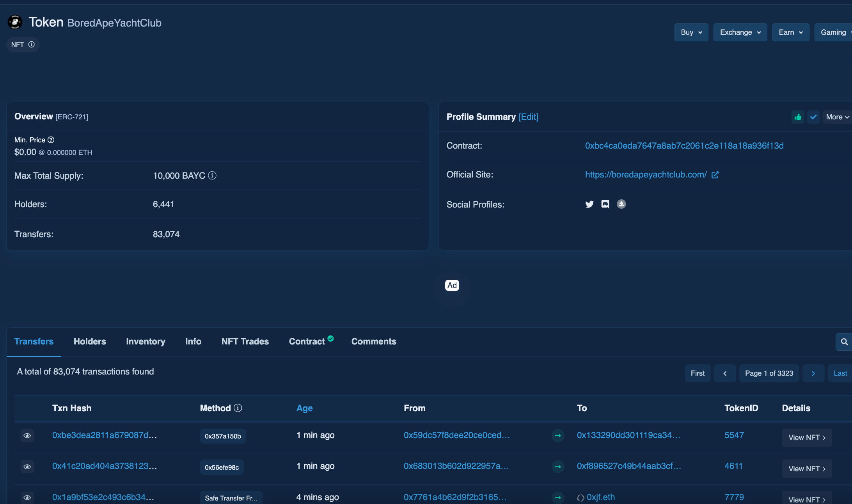Click the Safe Transfer Fr... method badge
852x504 pixels.
[x=231, y=498]
